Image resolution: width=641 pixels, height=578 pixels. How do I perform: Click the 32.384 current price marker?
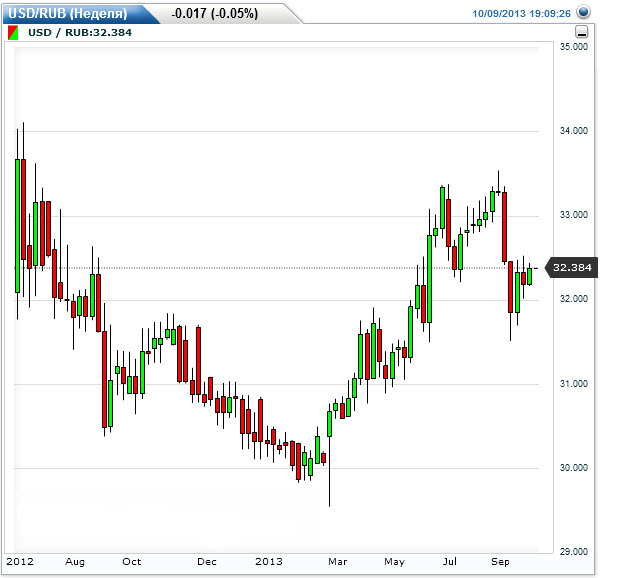point(572,268)
